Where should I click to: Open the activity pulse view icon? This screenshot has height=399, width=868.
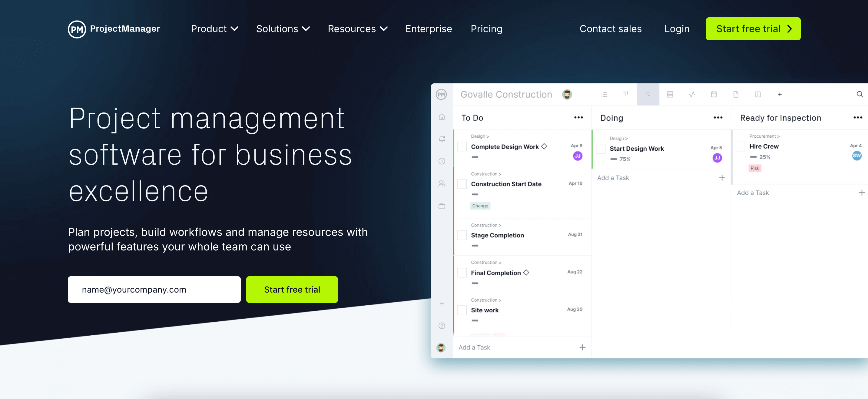pyautogui.click(x=692, y=94)
